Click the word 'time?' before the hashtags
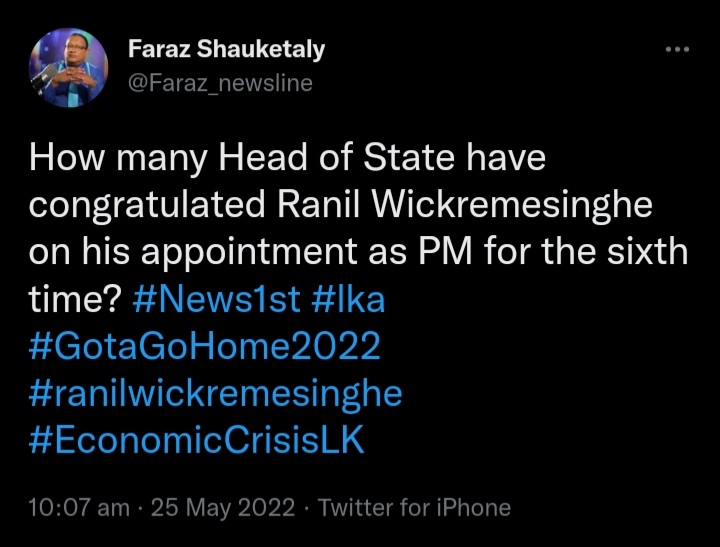 [73, 298]
